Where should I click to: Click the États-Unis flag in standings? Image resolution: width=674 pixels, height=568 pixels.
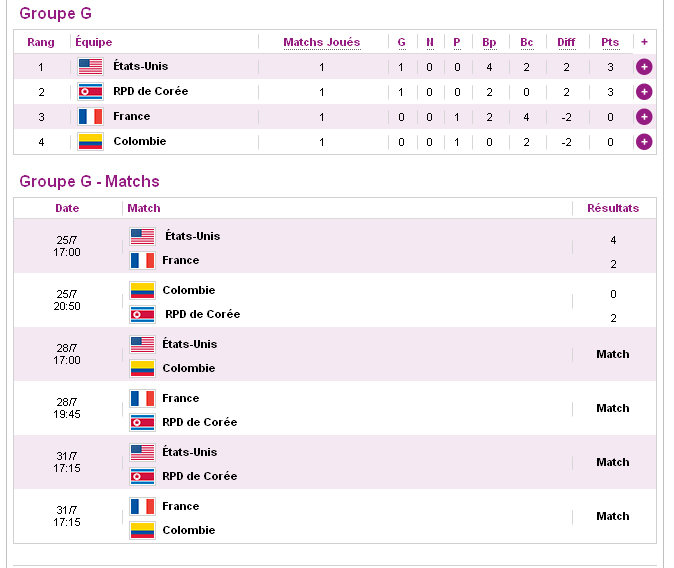coord(90,67)
